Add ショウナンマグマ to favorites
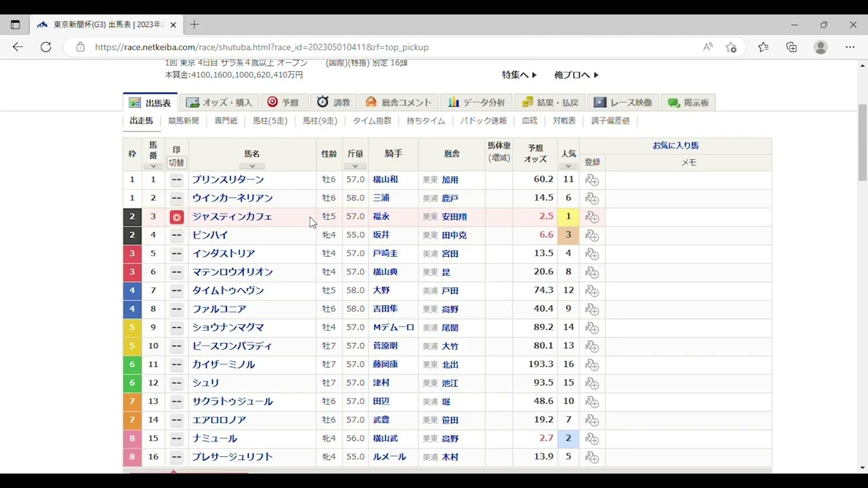The height and width of the screenshot is (488, 868). pyautogui.click(x=592, y=328)
